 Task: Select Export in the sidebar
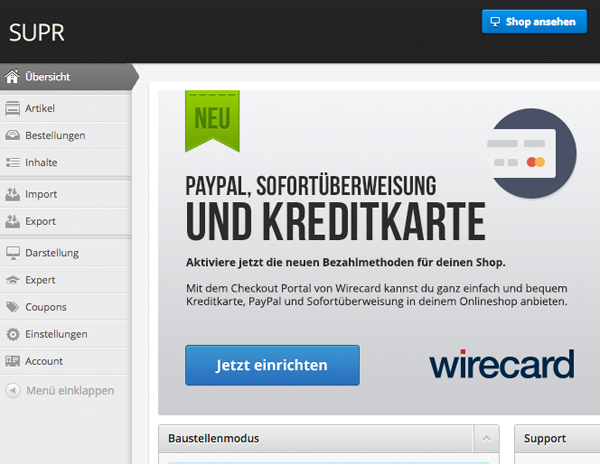(x=66, y=221)
